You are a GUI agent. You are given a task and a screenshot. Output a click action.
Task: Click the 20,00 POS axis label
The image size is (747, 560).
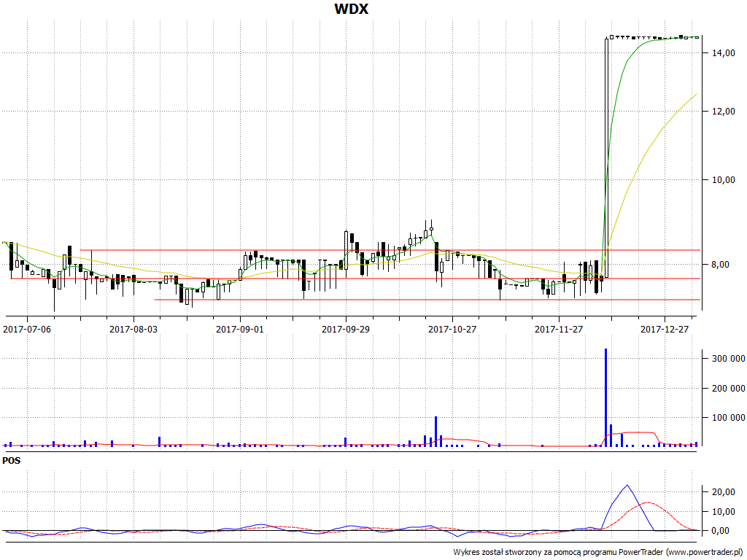[x=723, y=492]
